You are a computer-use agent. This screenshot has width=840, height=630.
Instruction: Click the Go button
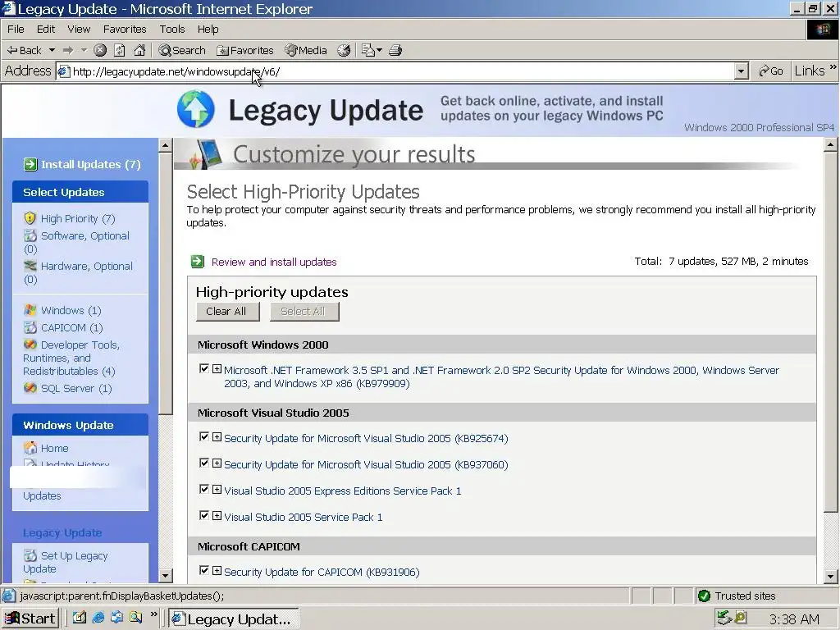pyautogui.click(x=770, y=71)
